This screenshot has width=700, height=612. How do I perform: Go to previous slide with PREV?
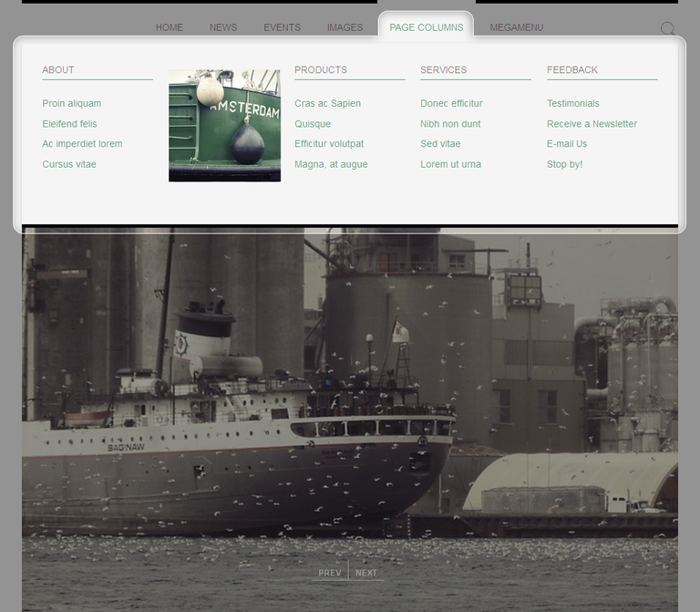point(330,573)
